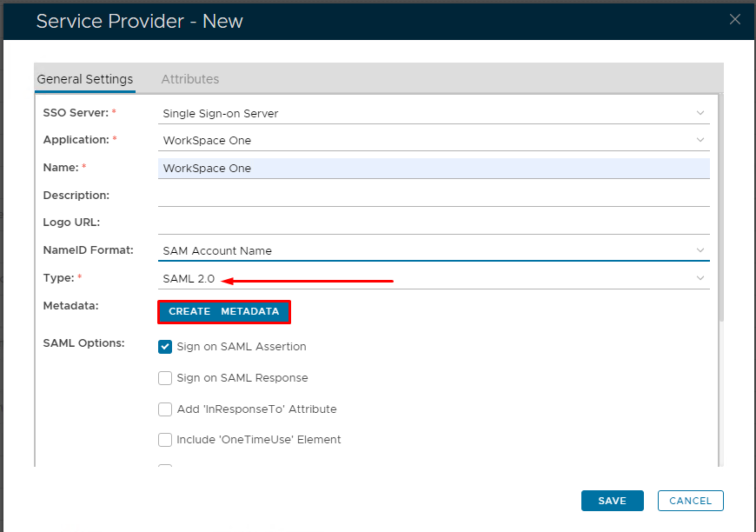Open the Application dropdown chevron
756x532 pixels.
(700, 140)
